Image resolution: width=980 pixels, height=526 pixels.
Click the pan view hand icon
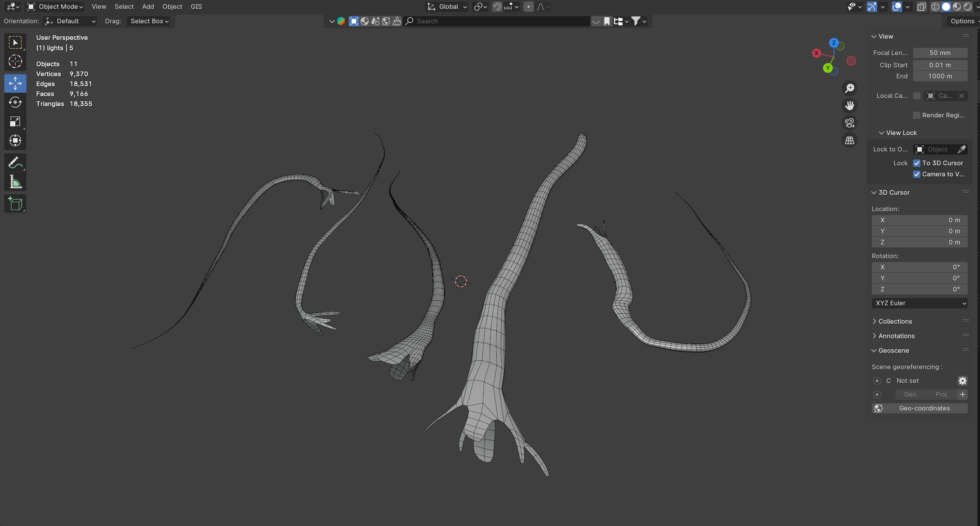tap(850, 105)
